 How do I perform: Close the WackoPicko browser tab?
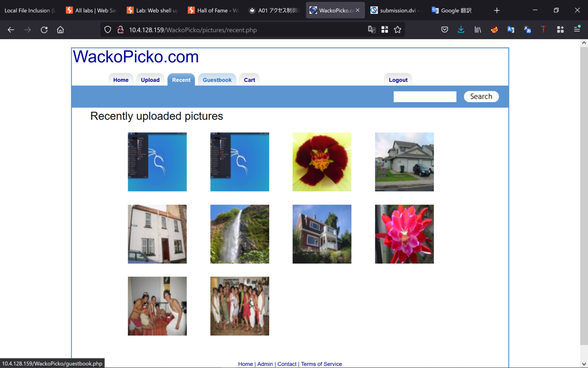357,10
